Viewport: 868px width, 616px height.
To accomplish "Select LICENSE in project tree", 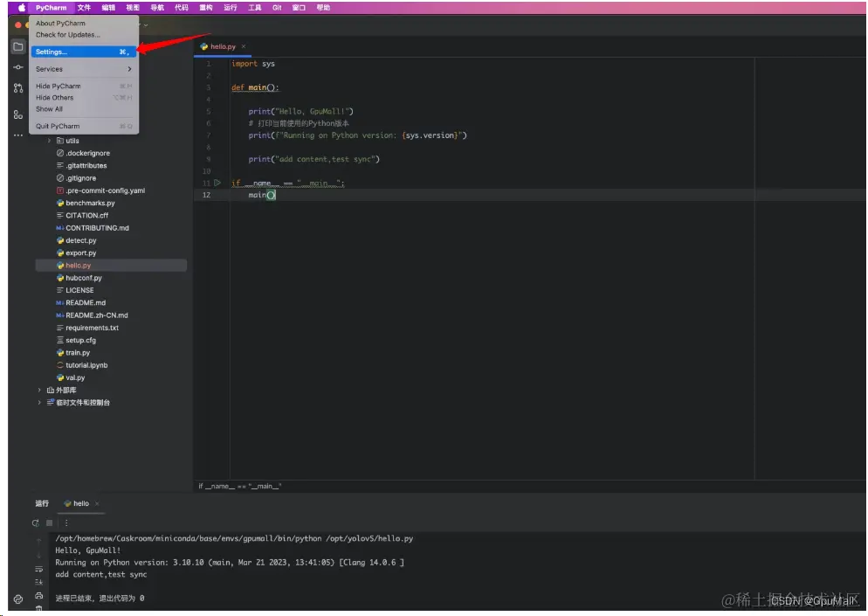I will (75, 290).
